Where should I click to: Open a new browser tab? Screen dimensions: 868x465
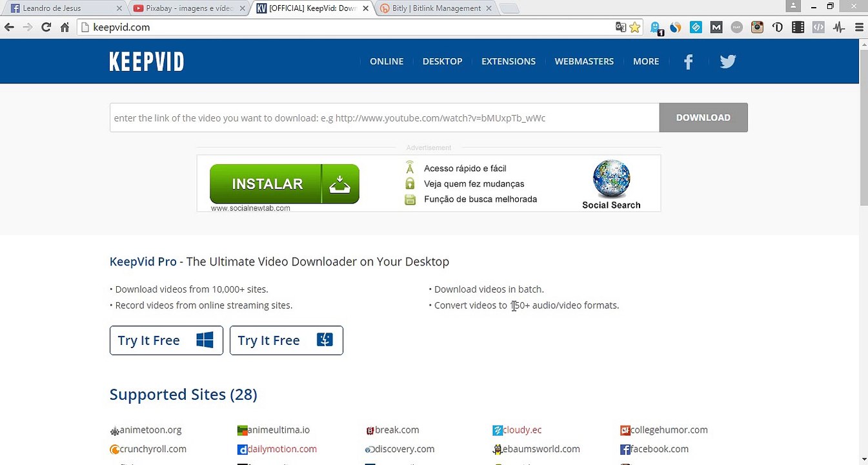[x=509, y=8]
